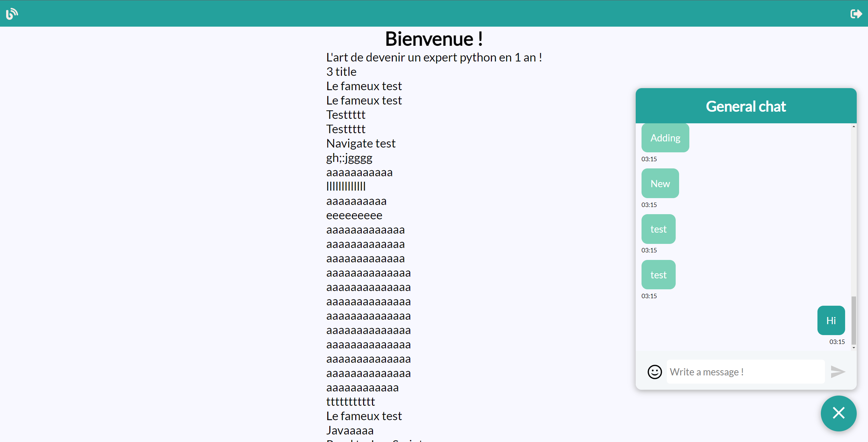Viewport: 868px width, 442px height.
Task: Click the chat scrollbar thumb
Action: (x=854, y=320)
